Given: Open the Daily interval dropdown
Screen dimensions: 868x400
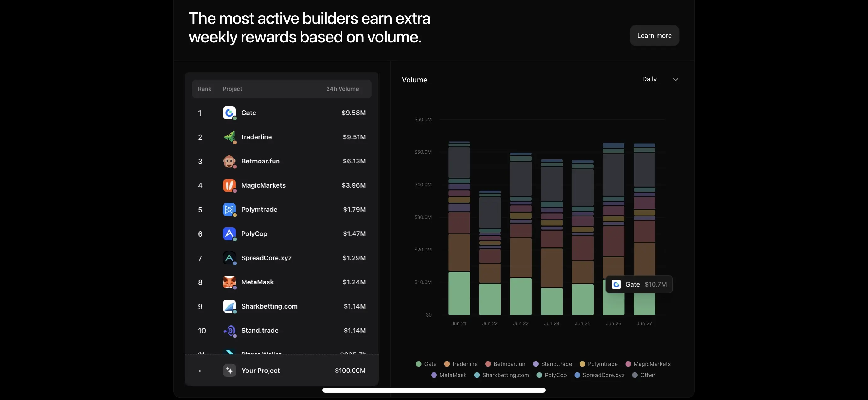Looking at the screenshot, I should [x=660, y=79].
